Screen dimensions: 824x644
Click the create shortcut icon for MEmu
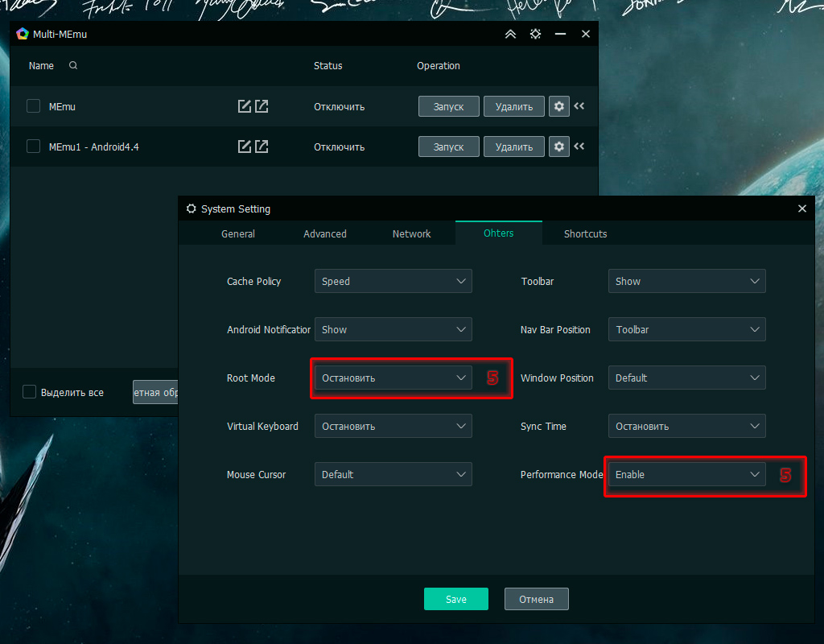[262, 106]
